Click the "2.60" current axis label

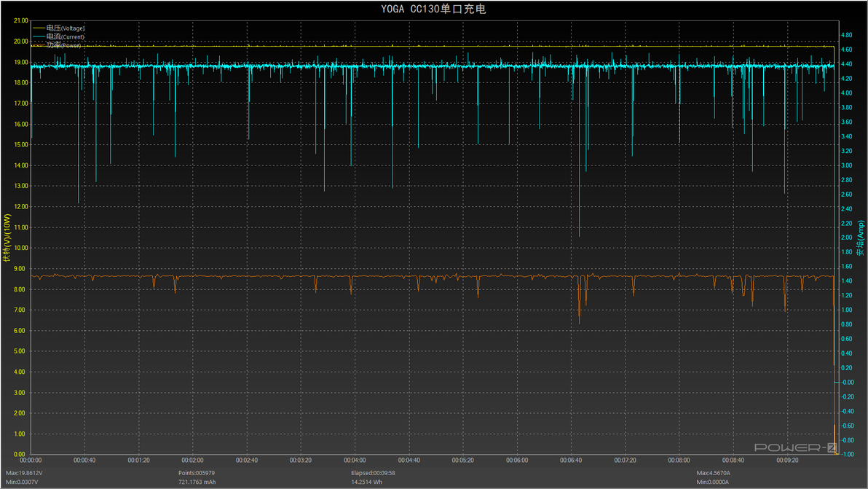847,195
